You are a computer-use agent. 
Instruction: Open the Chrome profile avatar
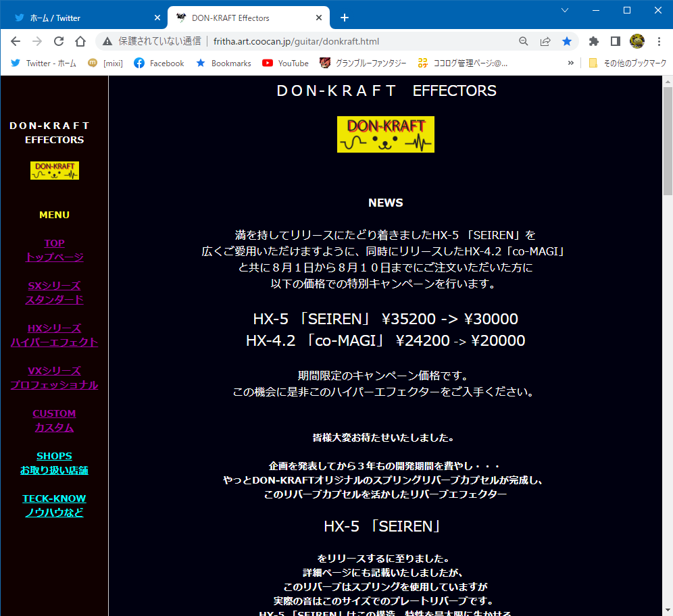pyautogui.click(x=637, y=41)
